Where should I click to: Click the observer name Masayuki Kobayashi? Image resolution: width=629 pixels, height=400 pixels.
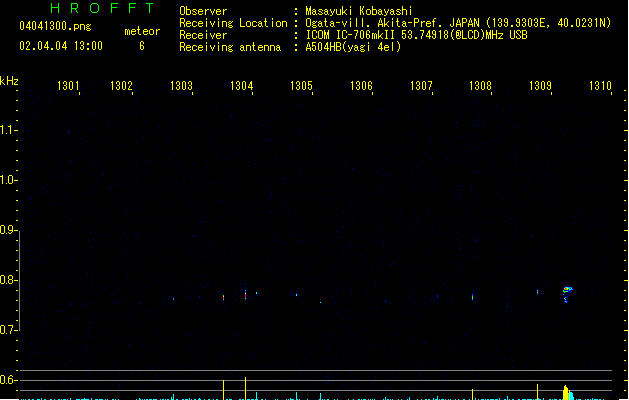(359, 11)
